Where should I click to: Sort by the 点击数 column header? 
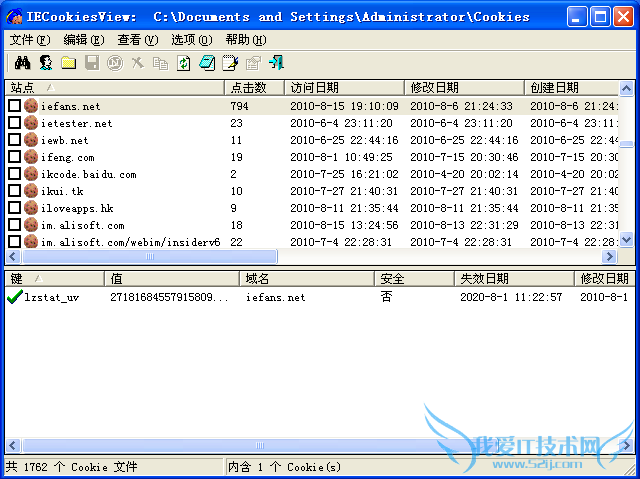pos(254,87)
